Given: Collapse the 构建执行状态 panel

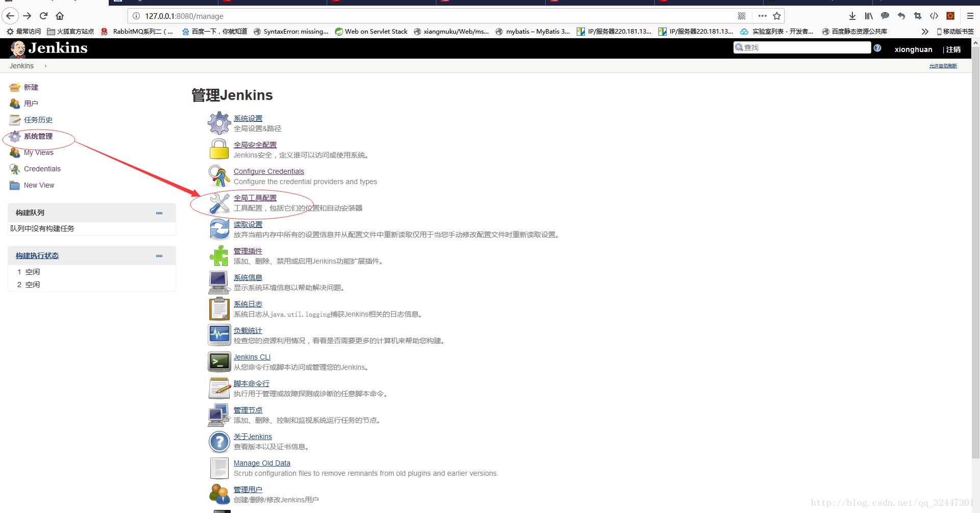Looking at the screenshot, I should pyautogui.click(x=159, y=255).
